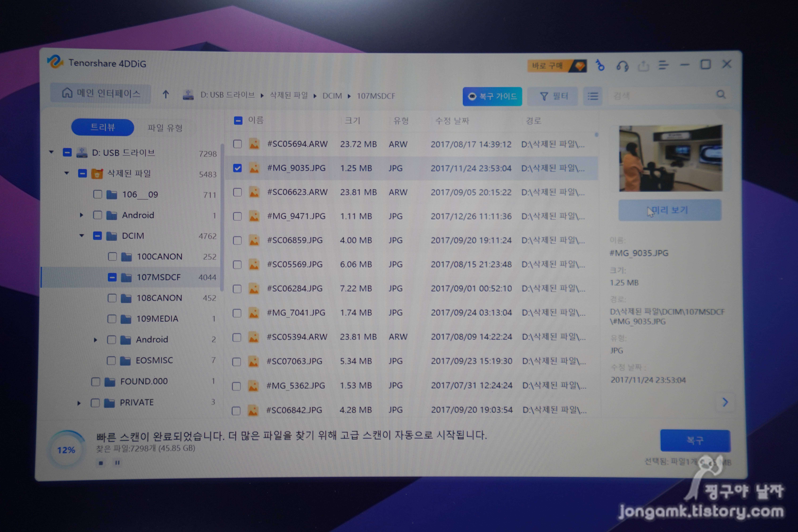Click the magnifier search icon
Image resolution: width=798 pixels, height=532 pixels.
[x=721, y=95]
